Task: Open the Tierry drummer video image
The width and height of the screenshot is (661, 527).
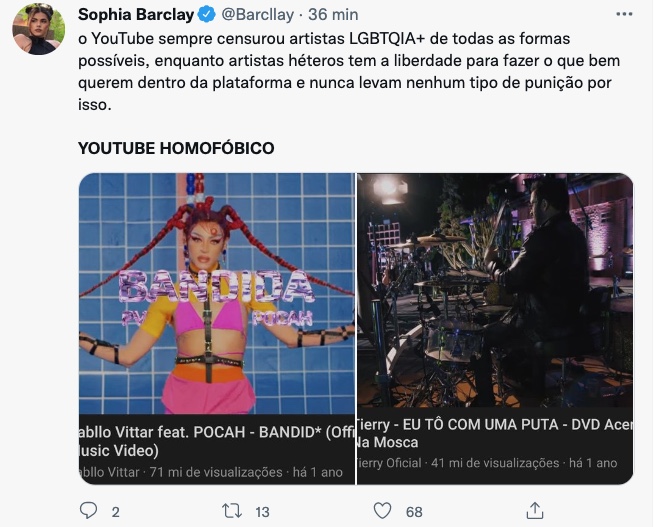Action: [x=495, y=290]
